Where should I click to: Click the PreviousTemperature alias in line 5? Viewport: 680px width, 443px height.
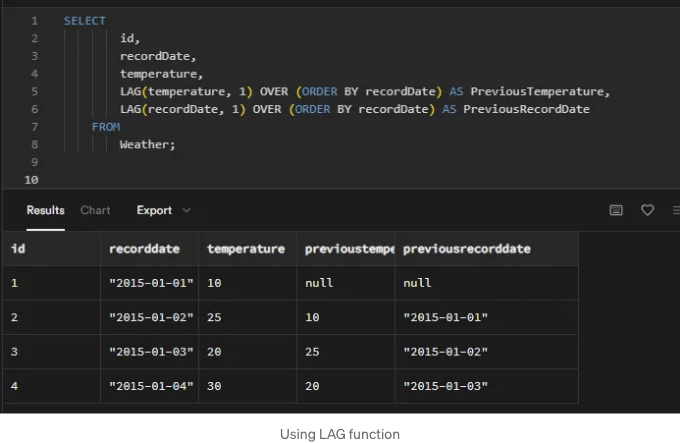pos(537,91)
